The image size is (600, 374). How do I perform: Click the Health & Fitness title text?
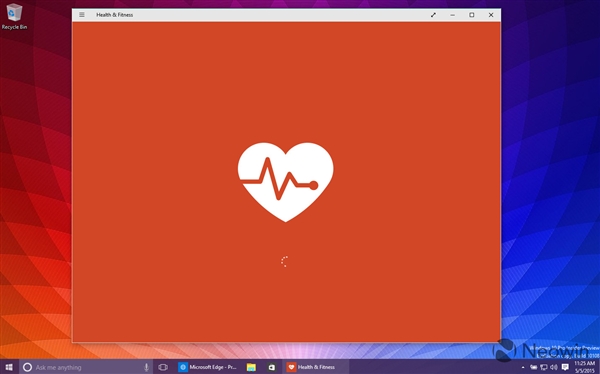(x=114, y=15)
